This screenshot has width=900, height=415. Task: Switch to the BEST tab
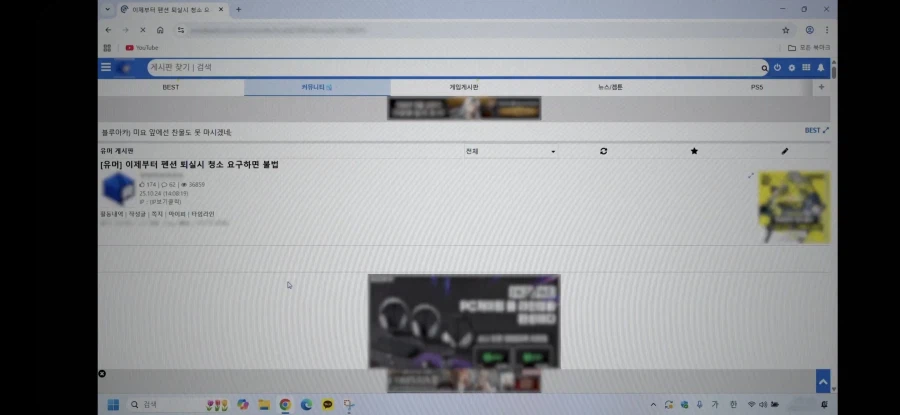coord(171,87)
